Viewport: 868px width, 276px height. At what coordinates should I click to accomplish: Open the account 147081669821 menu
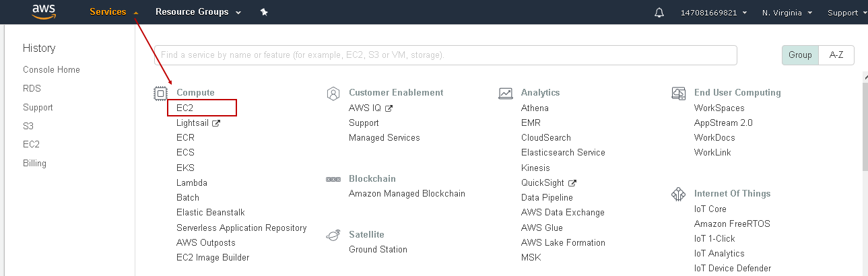point(714,13)
